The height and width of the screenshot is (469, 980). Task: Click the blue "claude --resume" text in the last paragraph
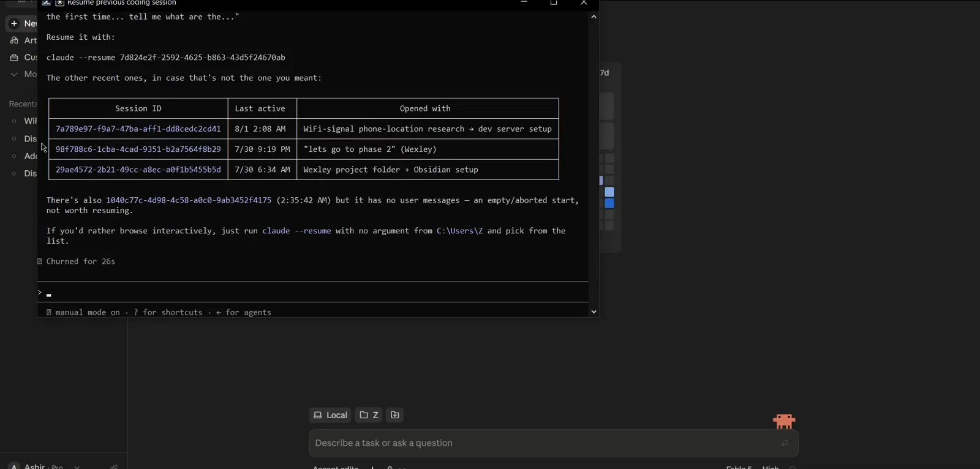click(x=297, y=231)
